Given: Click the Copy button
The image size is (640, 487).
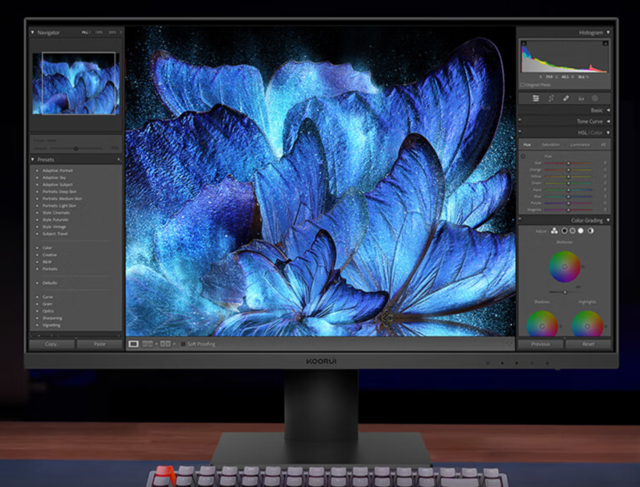Looking at the screenshot, I should point(52,344).
